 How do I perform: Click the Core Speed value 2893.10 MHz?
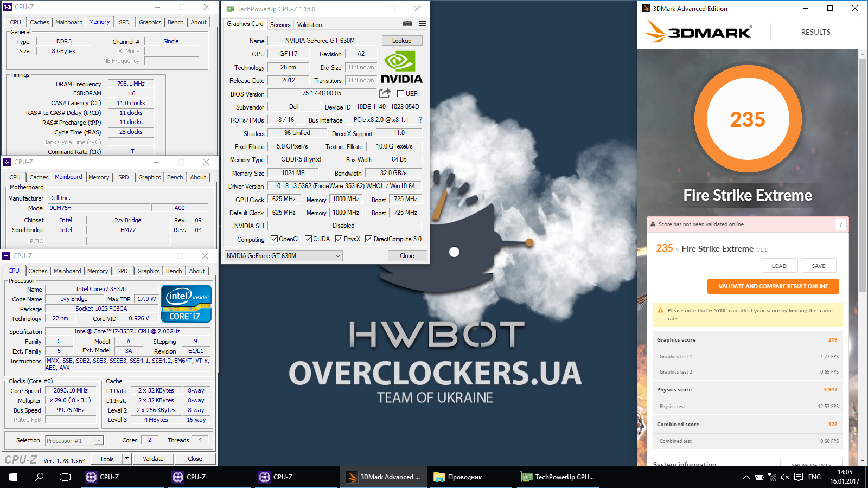pos(71,390)
